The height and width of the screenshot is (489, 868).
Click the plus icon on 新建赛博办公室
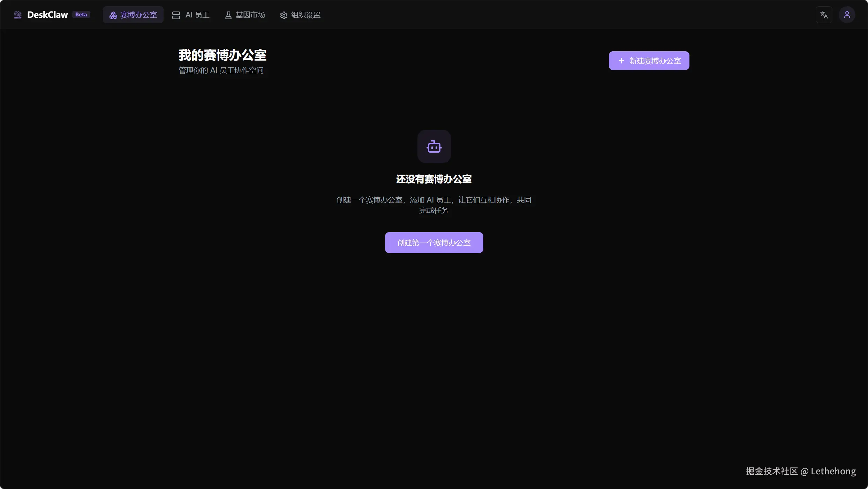click(x=621, y=61)
